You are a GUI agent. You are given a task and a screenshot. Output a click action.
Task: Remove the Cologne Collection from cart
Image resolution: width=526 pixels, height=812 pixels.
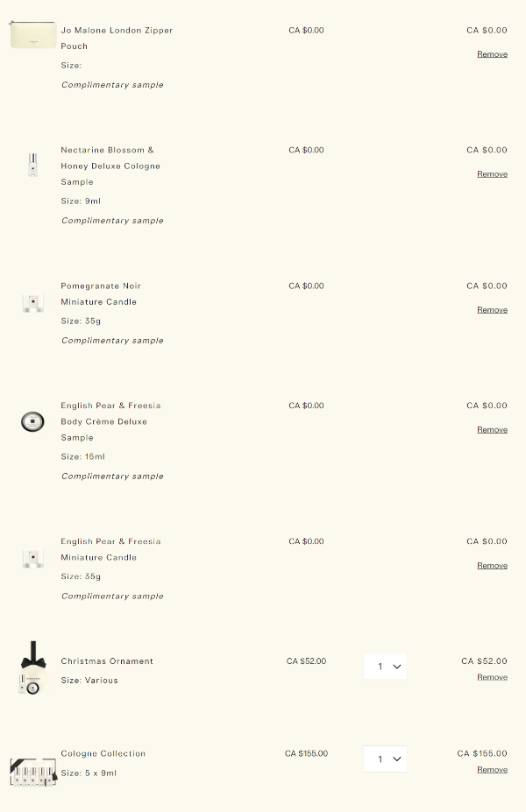pos(492,770)
